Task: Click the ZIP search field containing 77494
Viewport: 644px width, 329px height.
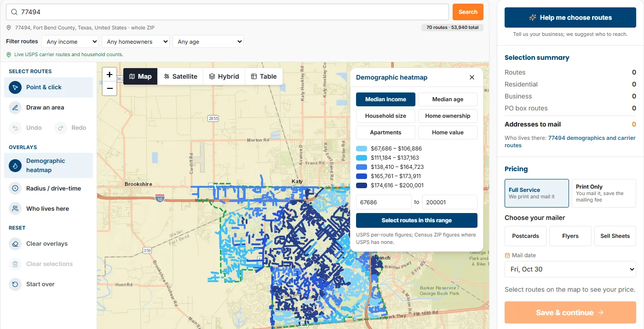Action: coord(227,12)
